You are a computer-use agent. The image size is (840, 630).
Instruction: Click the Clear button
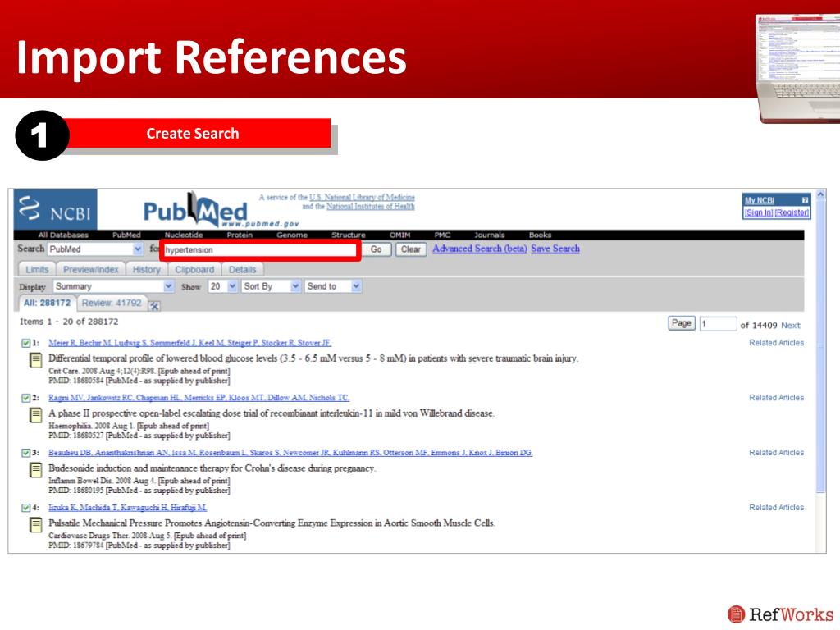coord(411,249)
